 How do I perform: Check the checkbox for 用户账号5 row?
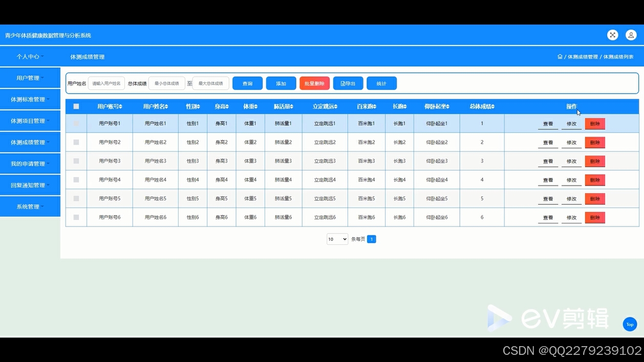(76, 198)
